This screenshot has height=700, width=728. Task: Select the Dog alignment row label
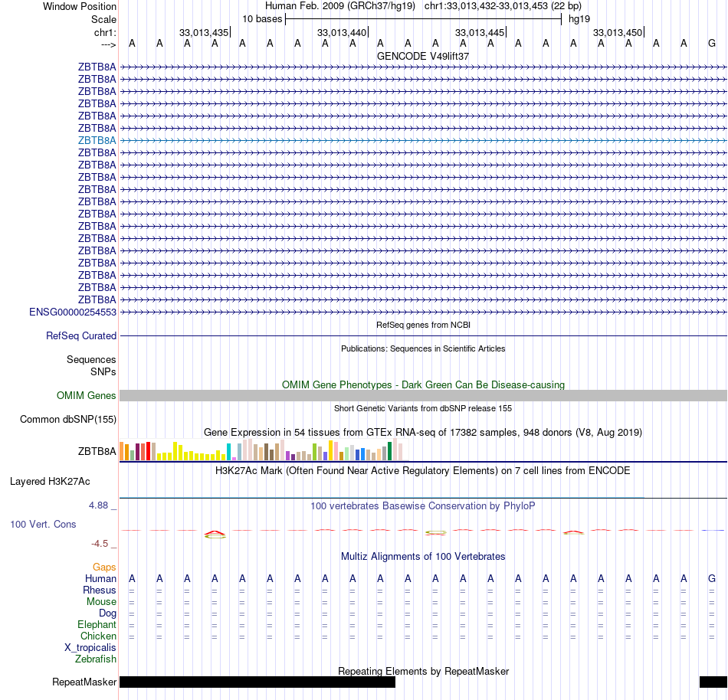[107, 613]
